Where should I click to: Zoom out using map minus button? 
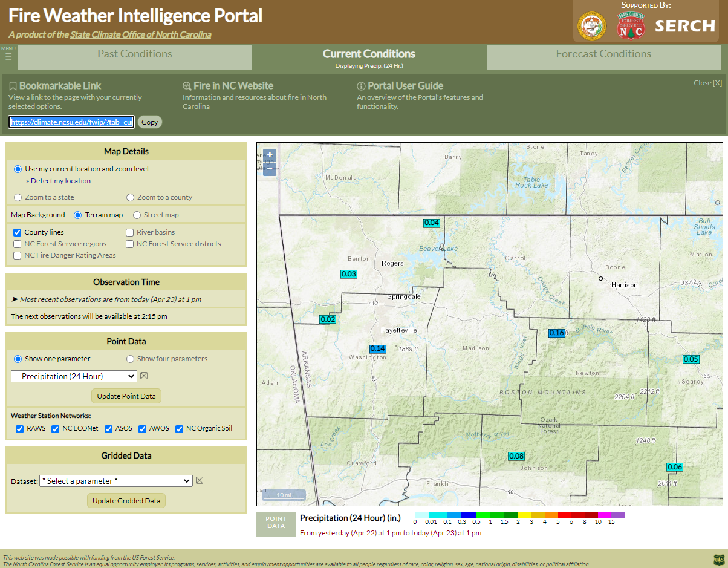coord(270,169)
